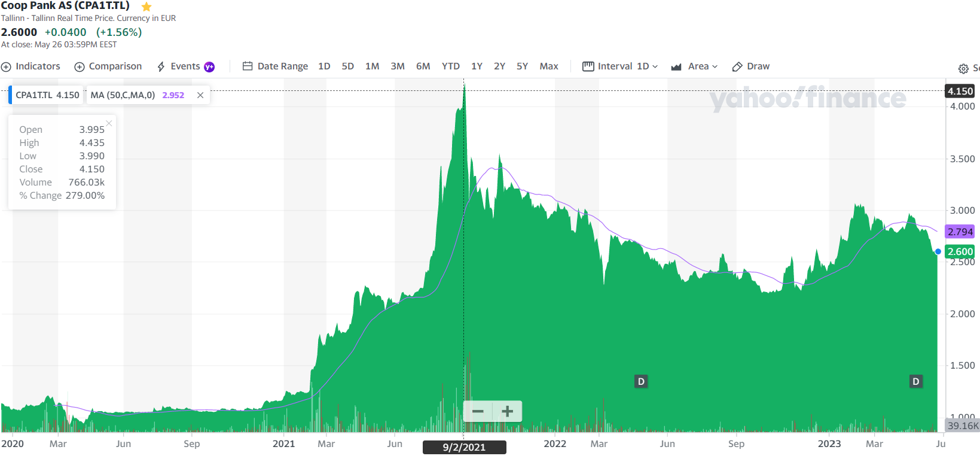This screenshot has height=468, width=980.
Task: Select the 1D range
Action: (324, 66)
